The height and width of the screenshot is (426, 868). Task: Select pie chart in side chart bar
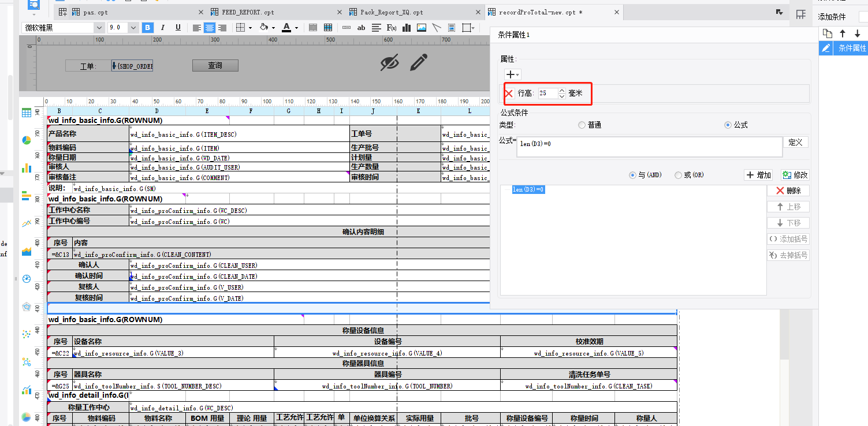tap(26, 140)
